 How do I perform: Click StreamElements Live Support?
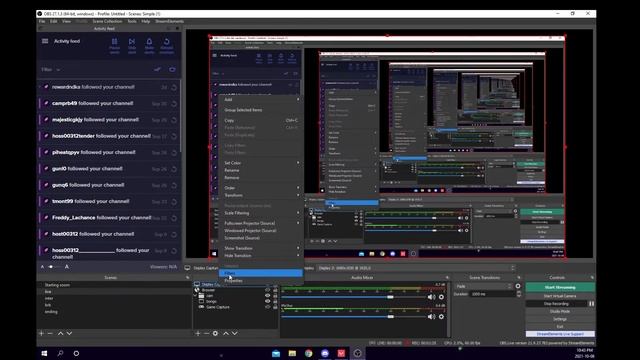[x=560, y=334]
